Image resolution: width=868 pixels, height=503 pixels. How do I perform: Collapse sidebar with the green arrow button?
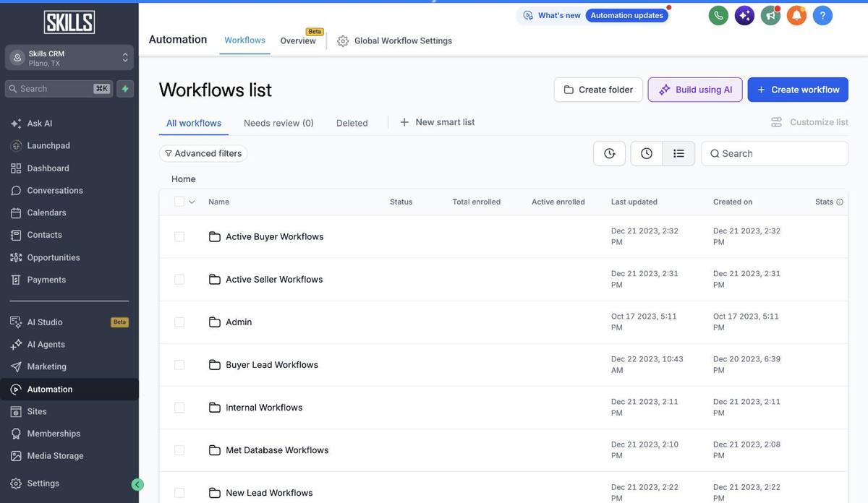pos(137,484)
